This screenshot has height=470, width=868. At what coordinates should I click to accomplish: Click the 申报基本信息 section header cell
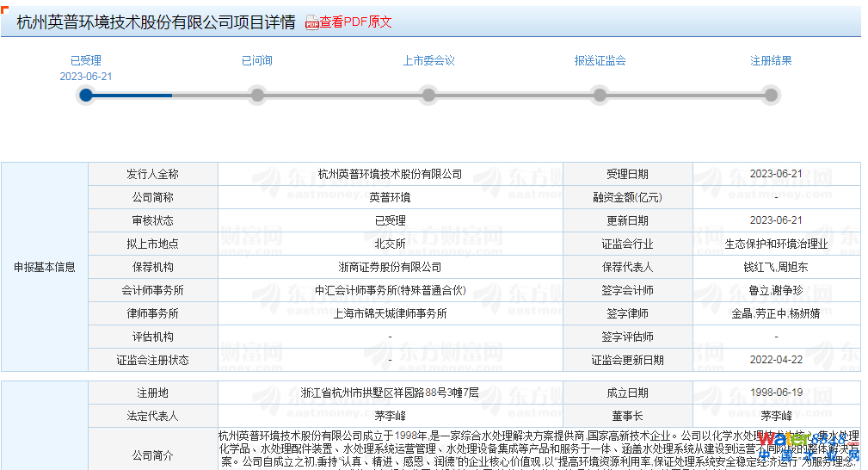[45, 267]
